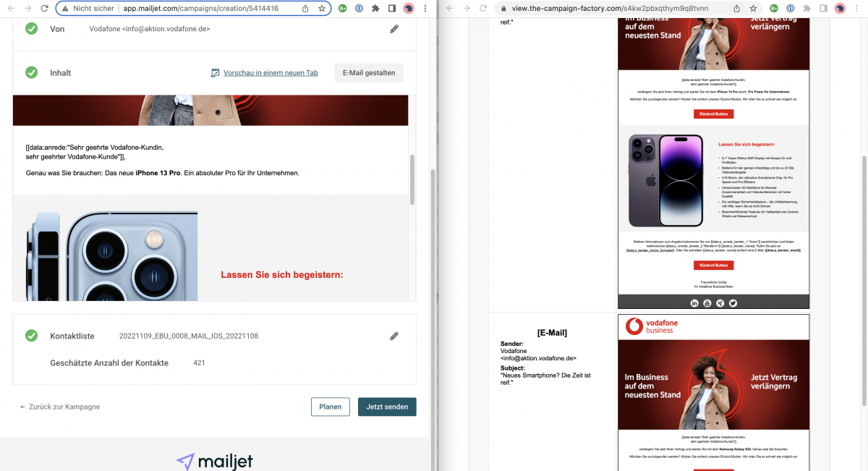Image resolution: width=868 pixels, height=471 pixels.
Task: Open the Xing icon in email footer
Action: 720,303
